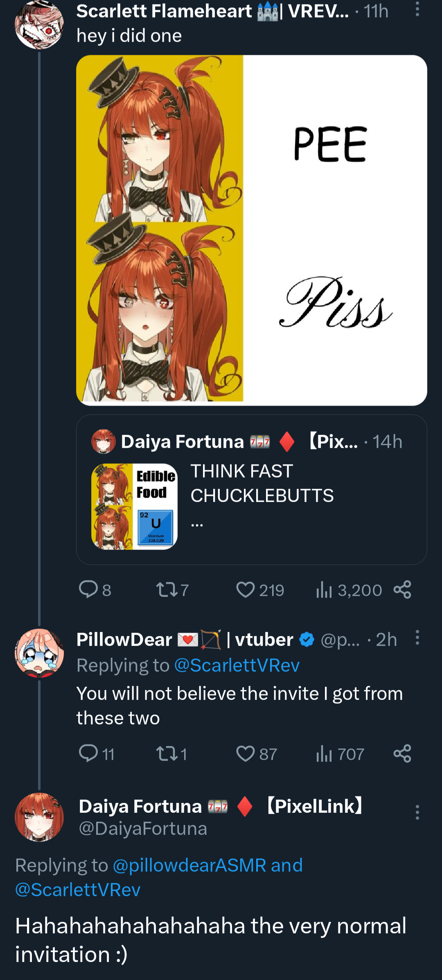
Task: Open more options on Daiya Fortuna's reply
Action: tap(417, 812)
